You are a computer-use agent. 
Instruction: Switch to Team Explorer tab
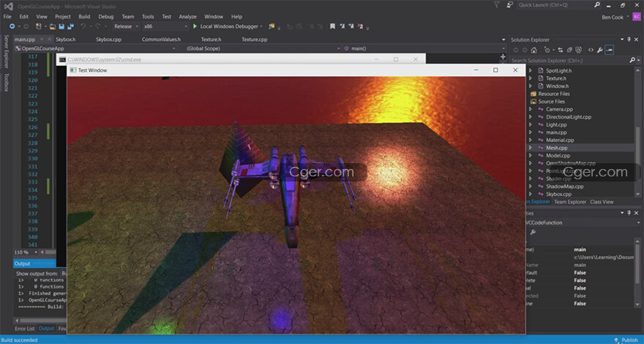570,202
